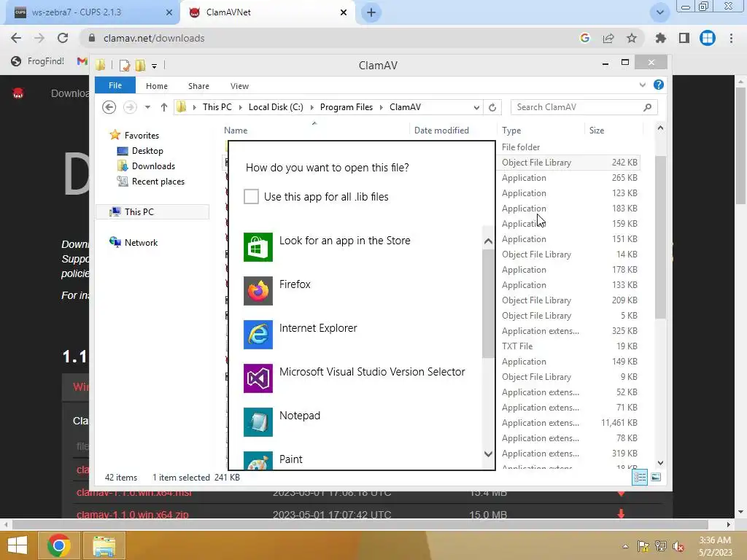Choose Paint to open the file
747x560 pixels.
tap(361, 460)
